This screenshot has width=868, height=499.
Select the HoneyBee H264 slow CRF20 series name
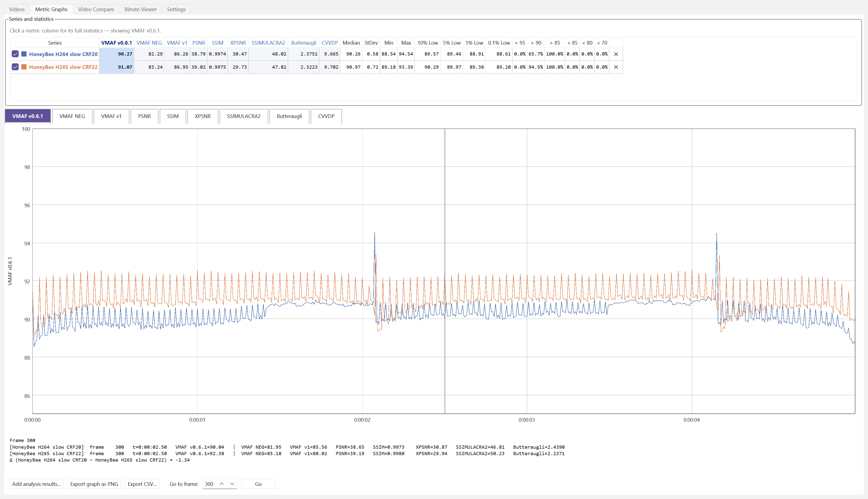pyautogui.click(x=63, y=54)
